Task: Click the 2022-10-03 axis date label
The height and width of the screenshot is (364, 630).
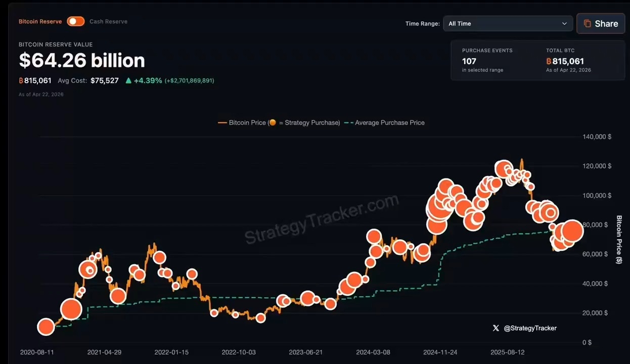Action: [x=239, y=352]
